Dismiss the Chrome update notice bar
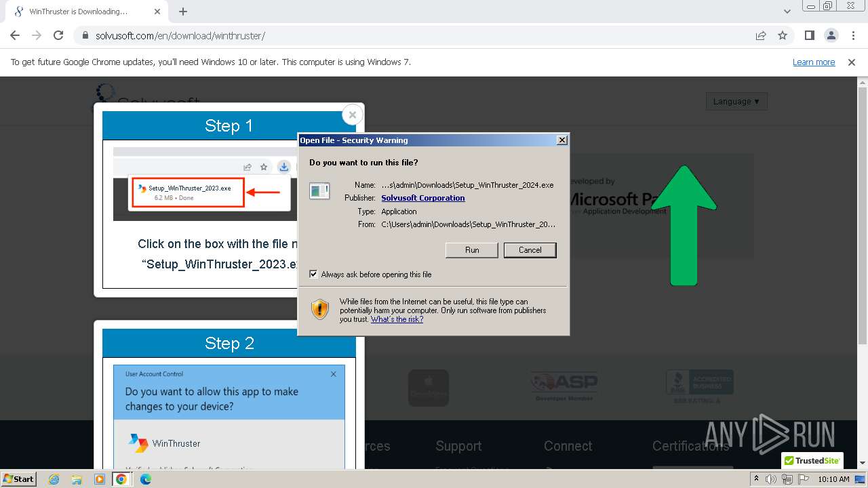 (x=852, y=62)
